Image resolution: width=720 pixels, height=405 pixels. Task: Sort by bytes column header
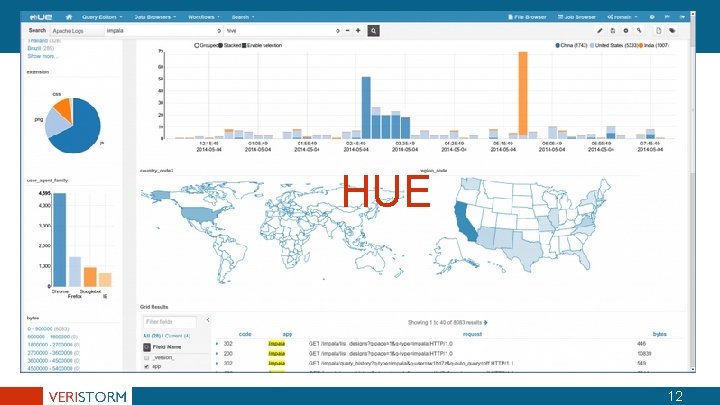659,334
